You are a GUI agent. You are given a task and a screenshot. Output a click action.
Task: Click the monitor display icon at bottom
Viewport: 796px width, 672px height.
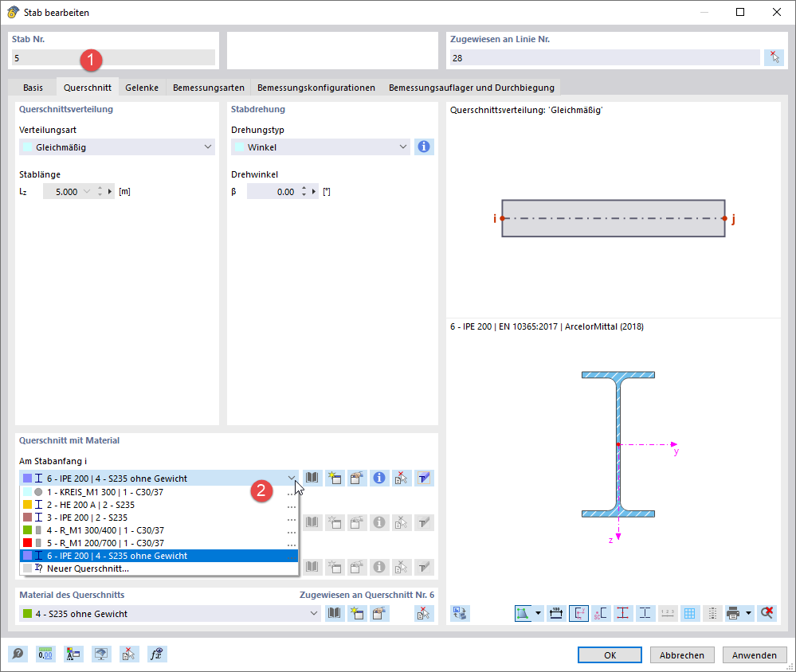pyautogui.click(x=101, y=654)
